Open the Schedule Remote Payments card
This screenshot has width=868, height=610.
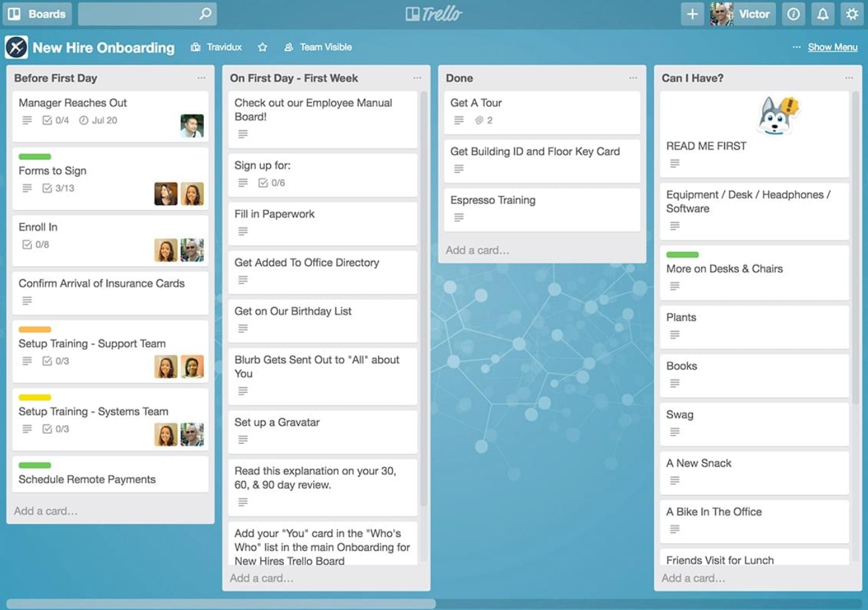click(111, 474)
